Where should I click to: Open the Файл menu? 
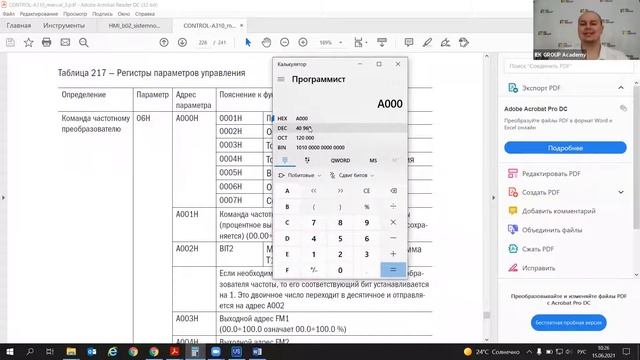(9, 14)
